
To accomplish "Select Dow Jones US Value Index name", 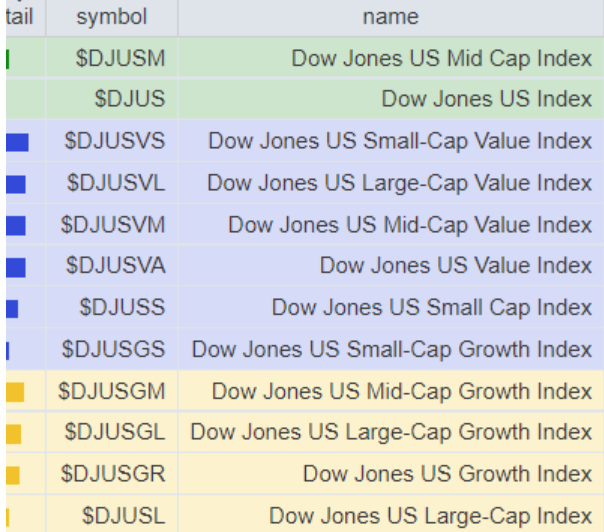I will tap(456, 265).
